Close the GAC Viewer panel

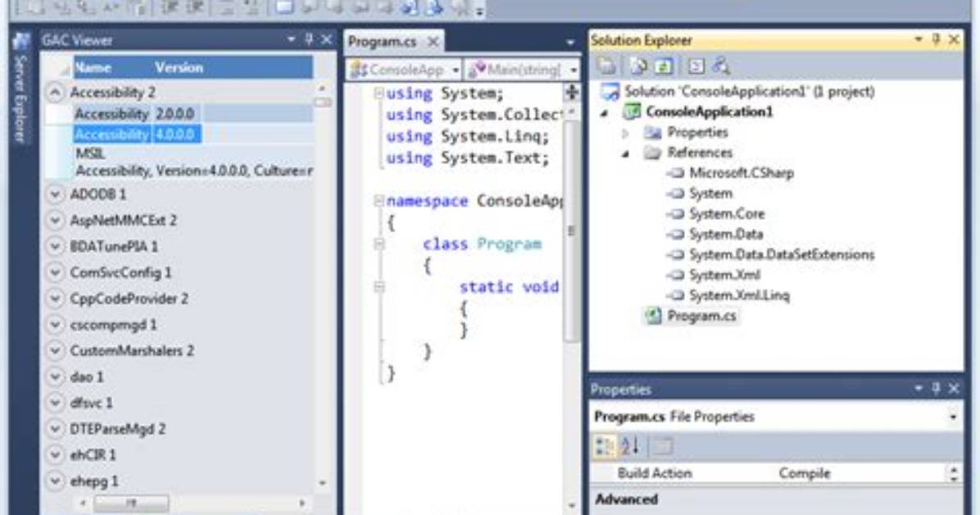click(x=326, y=39)
